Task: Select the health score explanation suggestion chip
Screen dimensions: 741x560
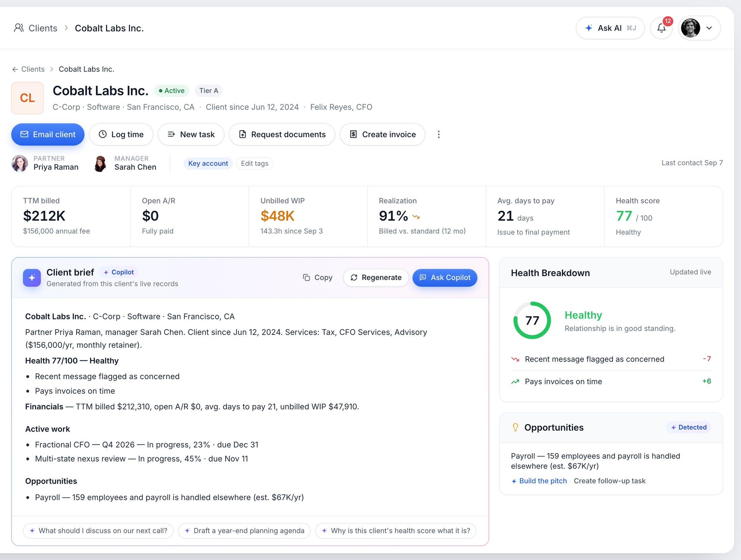Action: click(395, 531)
